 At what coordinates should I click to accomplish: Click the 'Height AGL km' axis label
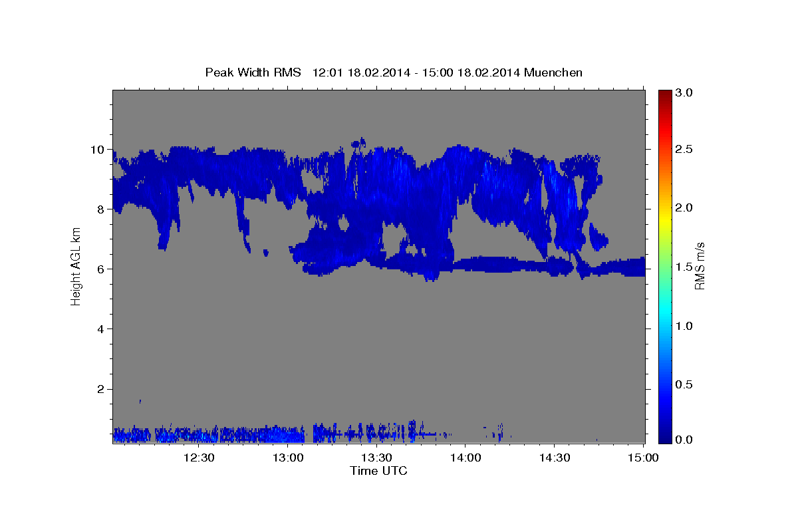click(76, 267)
